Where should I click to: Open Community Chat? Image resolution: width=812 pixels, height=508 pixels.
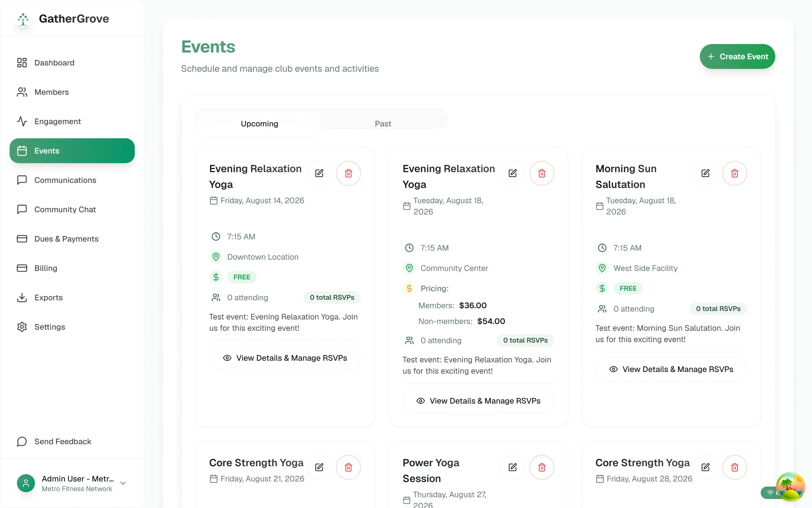click(x=72, y=209)
